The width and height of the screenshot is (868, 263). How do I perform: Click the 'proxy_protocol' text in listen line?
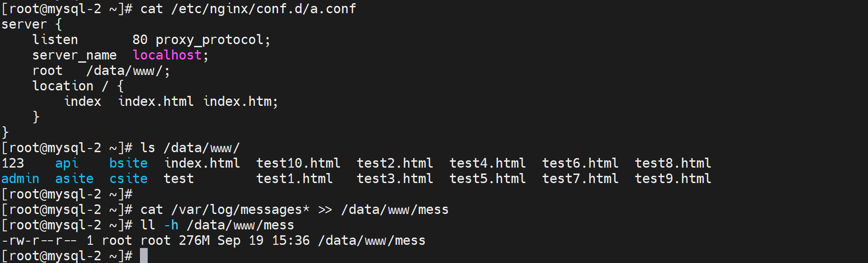pos(210,40)
